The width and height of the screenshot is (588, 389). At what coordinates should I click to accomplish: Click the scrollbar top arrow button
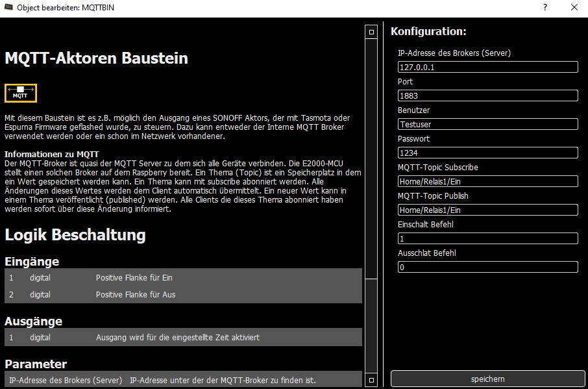point(371,31)
